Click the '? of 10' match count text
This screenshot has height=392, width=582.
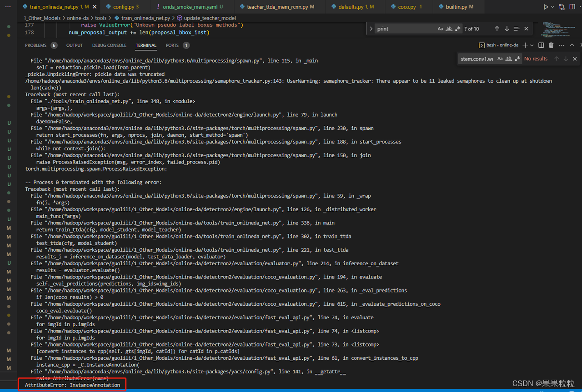pos(472,29)
